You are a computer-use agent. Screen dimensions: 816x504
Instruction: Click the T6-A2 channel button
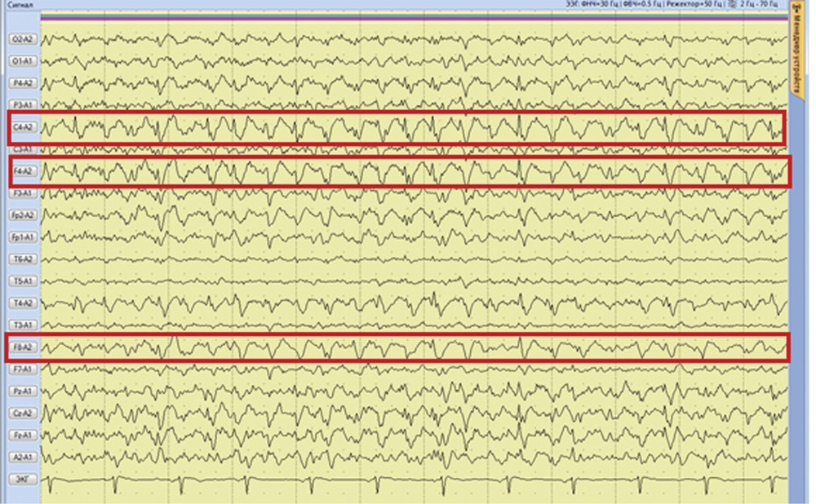[x=21, y=259]
